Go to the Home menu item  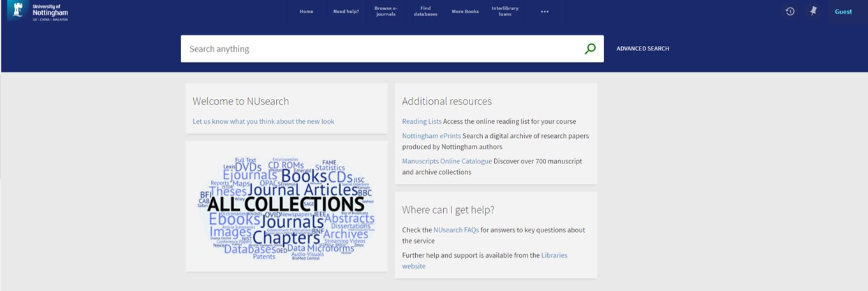click(306, 11)
